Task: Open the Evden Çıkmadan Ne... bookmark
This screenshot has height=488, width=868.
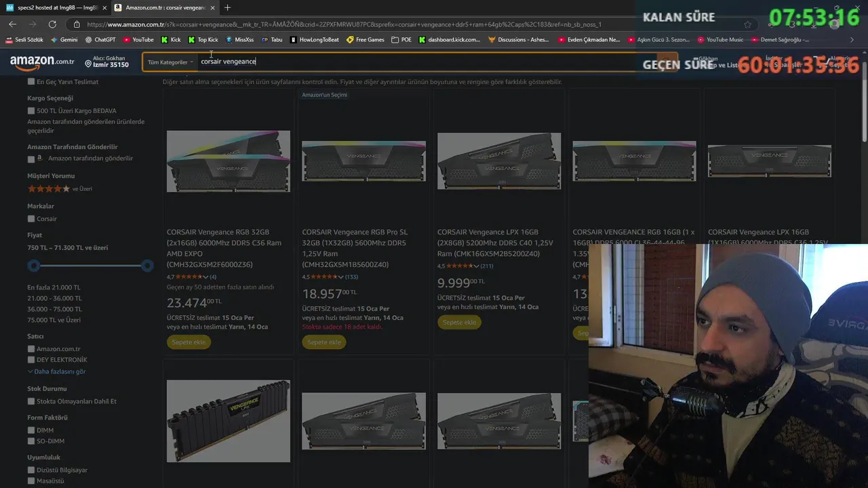Action: coord(589,40)
